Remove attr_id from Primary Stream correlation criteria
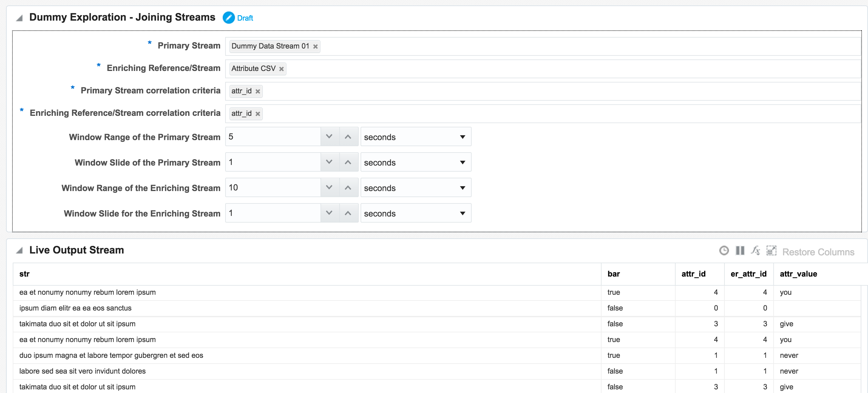This screenshot has height=393, width=868. click(258, 92)
